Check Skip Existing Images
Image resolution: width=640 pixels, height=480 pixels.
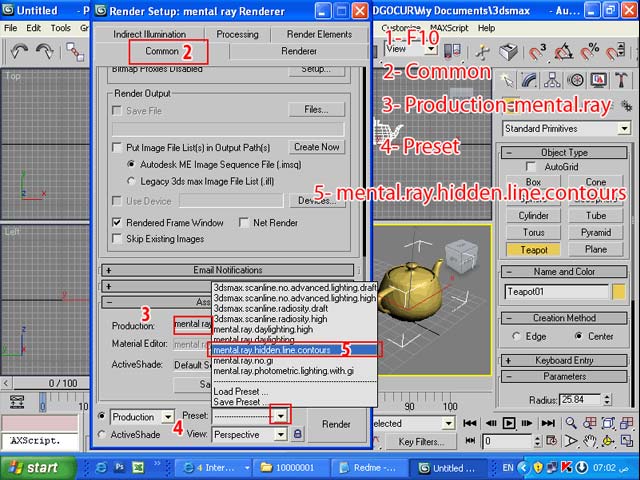pos(117,238)
